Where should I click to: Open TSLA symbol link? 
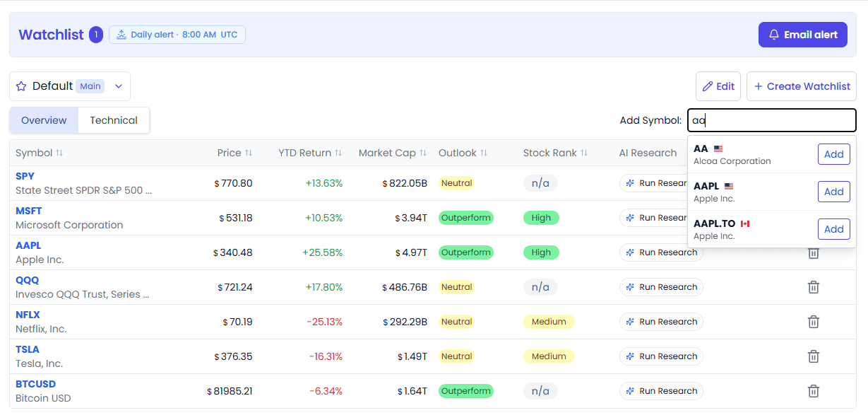click(28, 349)
